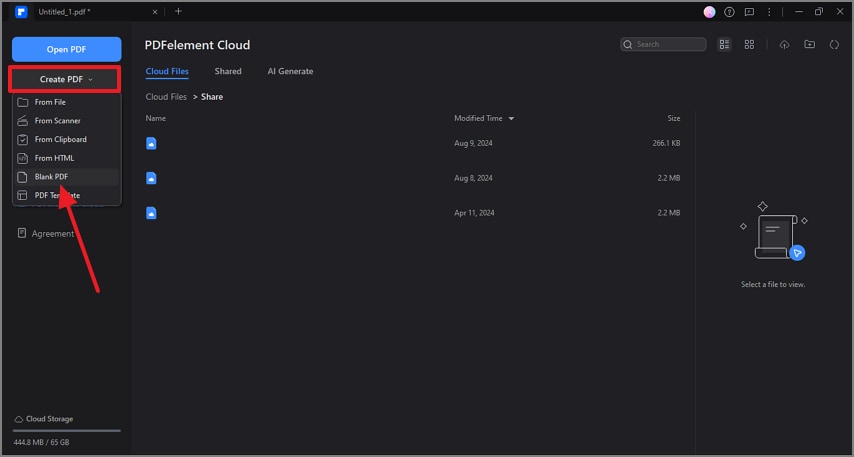
Task: Select the file dated Apr 11, 2024
Action: [x=413, y=213]
